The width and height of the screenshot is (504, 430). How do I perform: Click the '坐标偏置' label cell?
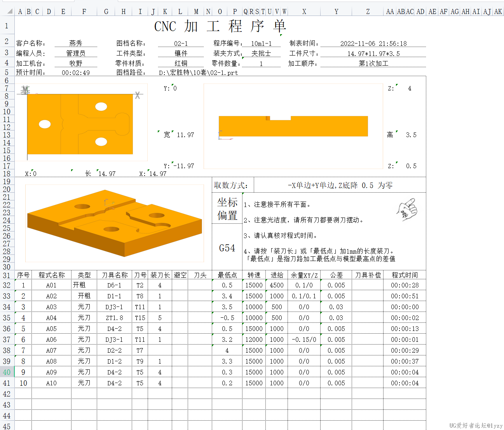pyautogui.click(x=227, y=209)
